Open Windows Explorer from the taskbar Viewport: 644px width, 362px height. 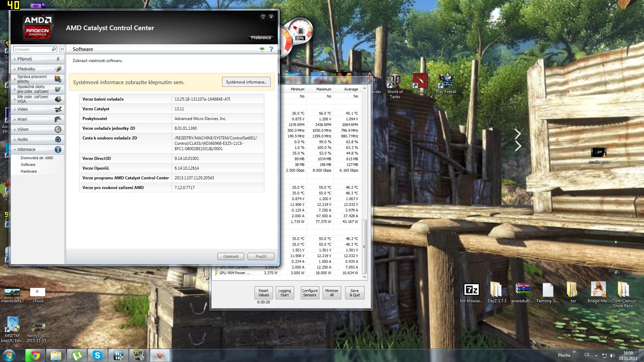click(56, 355)
